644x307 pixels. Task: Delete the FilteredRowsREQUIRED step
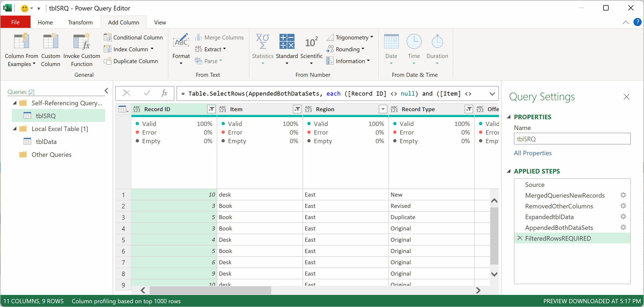coord(520,238)
